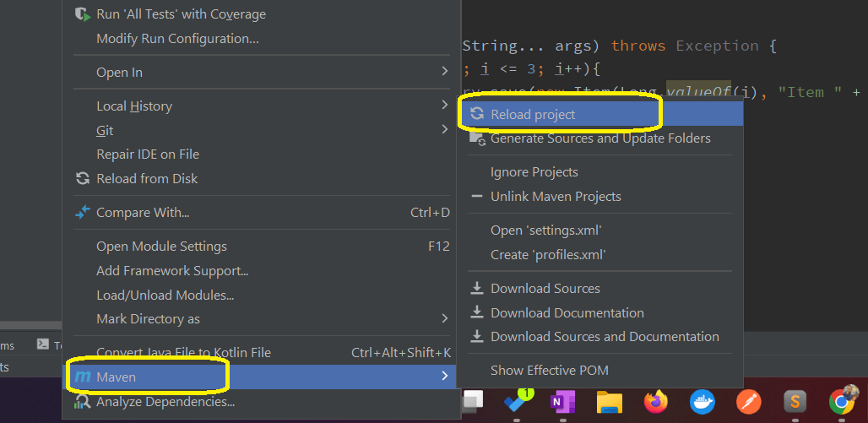This screenshot has height=423, width=868.
Task: Expand the Maven submenu chevron
Action: 444,376
